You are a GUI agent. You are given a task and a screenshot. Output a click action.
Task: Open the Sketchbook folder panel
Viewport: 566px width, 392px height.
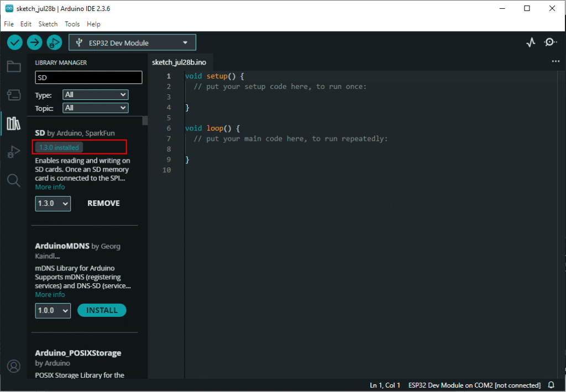(x=14, y=66)
